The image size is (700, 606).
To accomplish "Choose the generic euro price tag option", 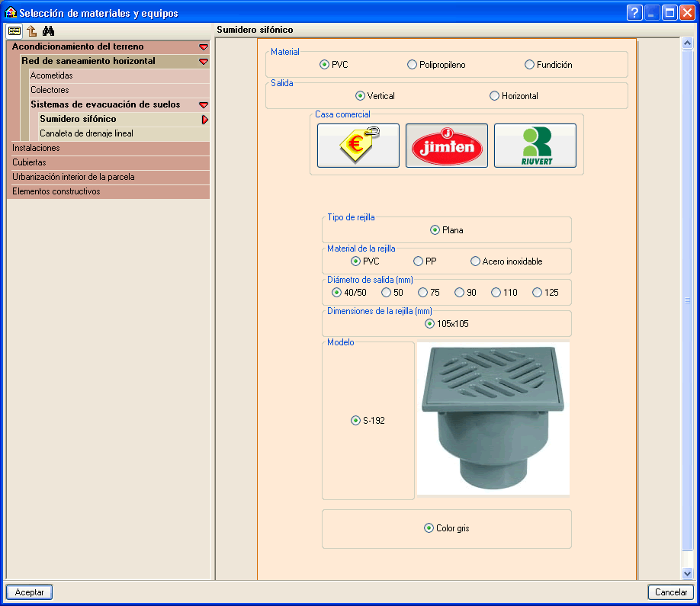I will coord(358,146).
